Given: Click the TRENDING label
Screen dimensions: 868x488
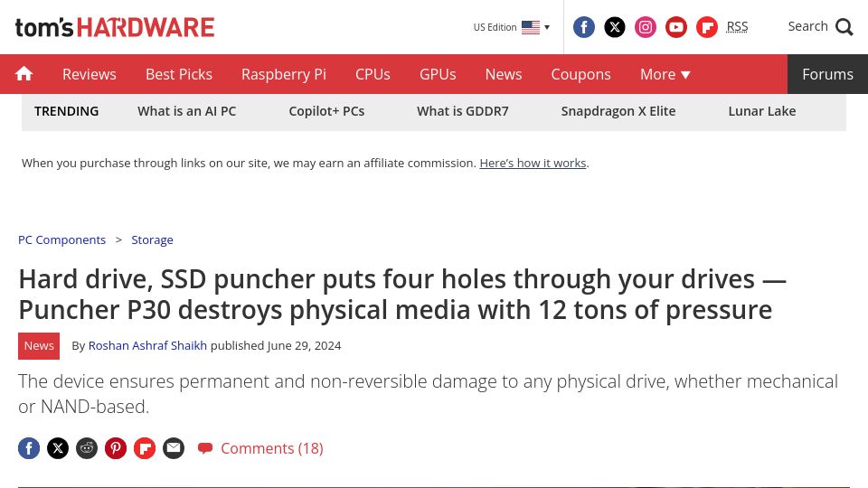Looking at the screenshot, I should click(66, 111).
